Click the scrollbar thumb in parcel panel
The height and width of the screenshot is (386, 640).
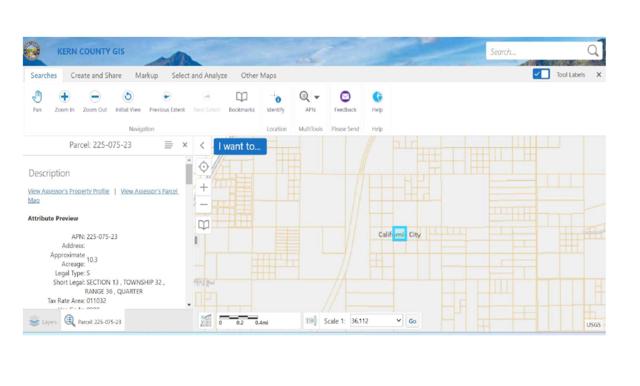[189, 174]
